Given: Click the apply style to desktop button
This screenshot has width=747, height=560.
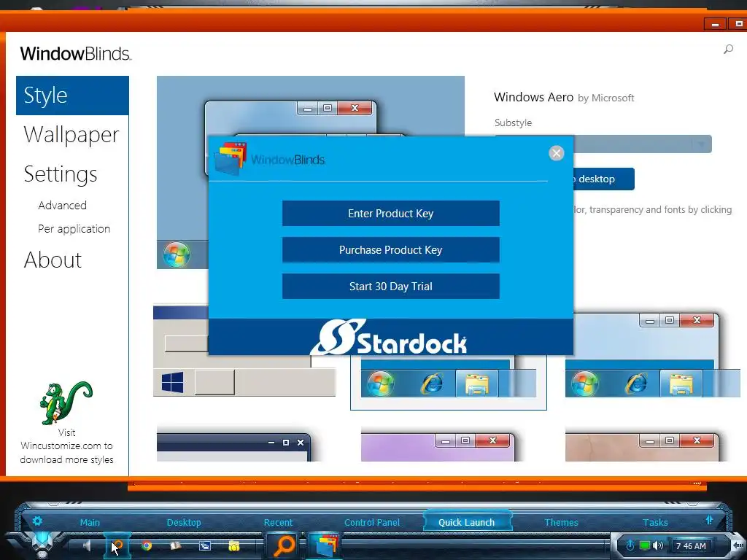Looking at the screenshot, I should [603, 179].
